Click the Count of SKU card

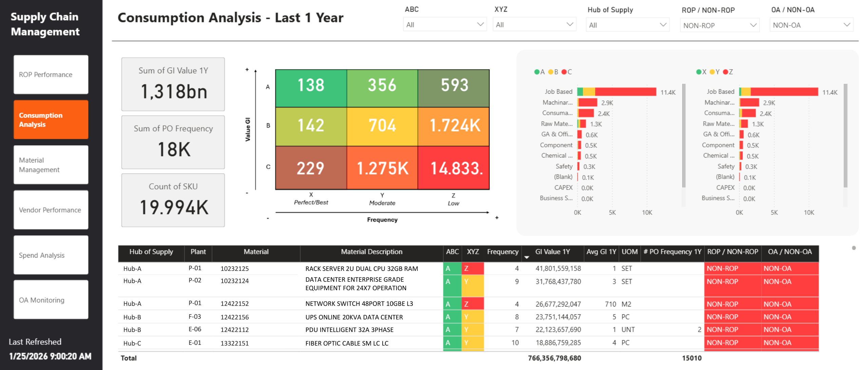point(173,200)
